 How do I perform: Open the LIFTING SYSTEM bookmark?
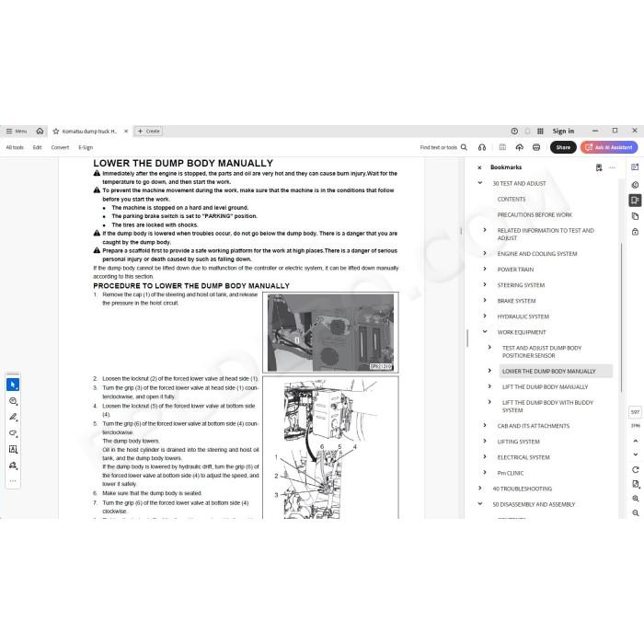(518, 442)
